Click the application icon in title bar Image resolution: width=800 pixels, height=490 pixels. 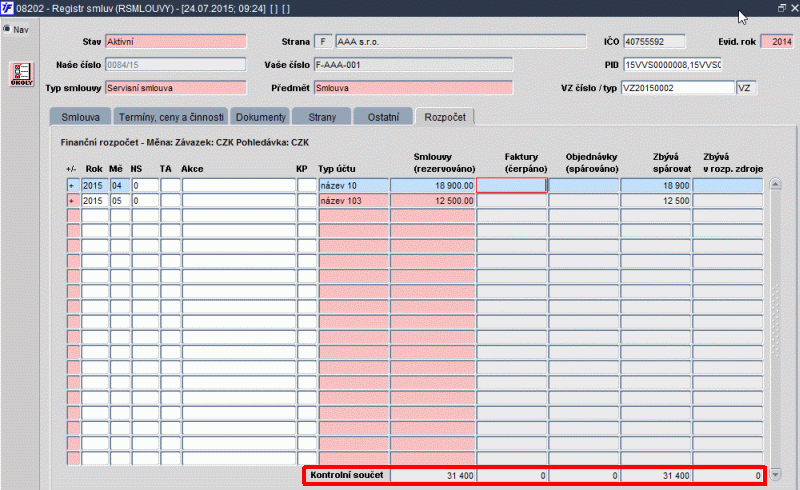coord(8,8)
